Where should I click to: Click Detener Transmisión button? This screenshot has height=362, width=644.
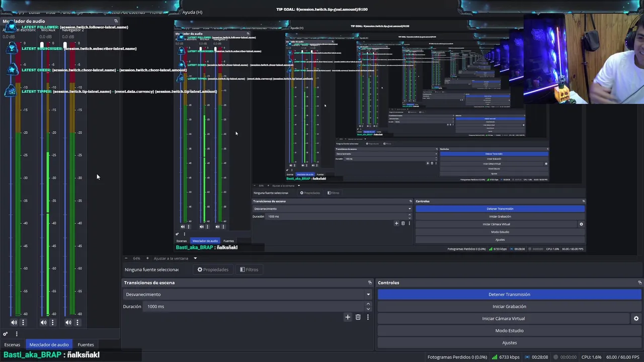509,294
